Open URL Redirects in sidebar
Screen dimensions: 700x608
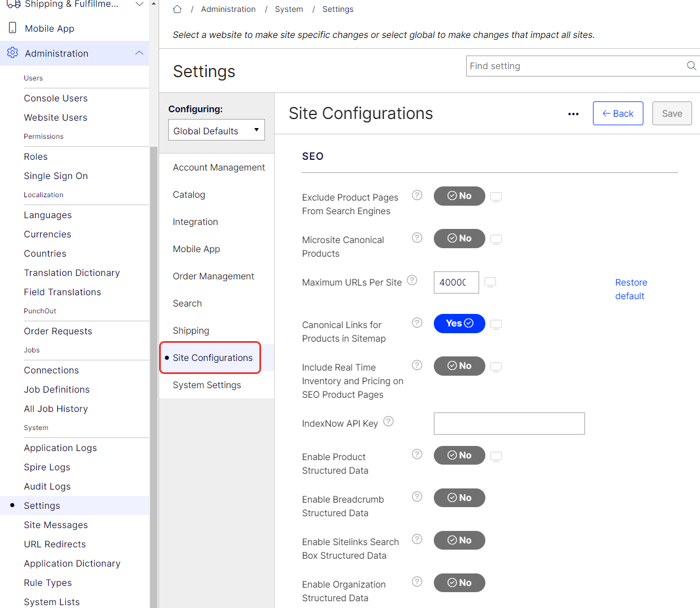pos(55,544)
